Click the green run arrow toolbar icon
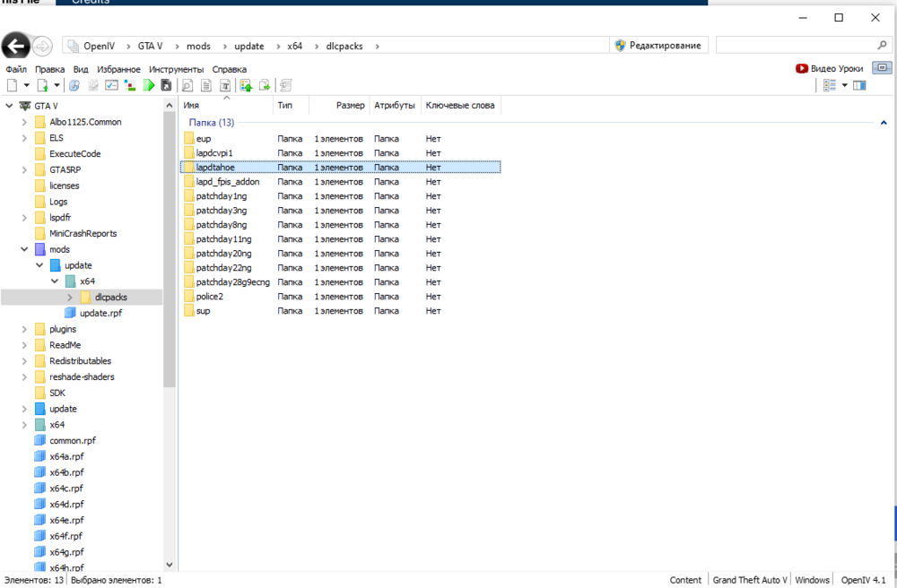 149,84
